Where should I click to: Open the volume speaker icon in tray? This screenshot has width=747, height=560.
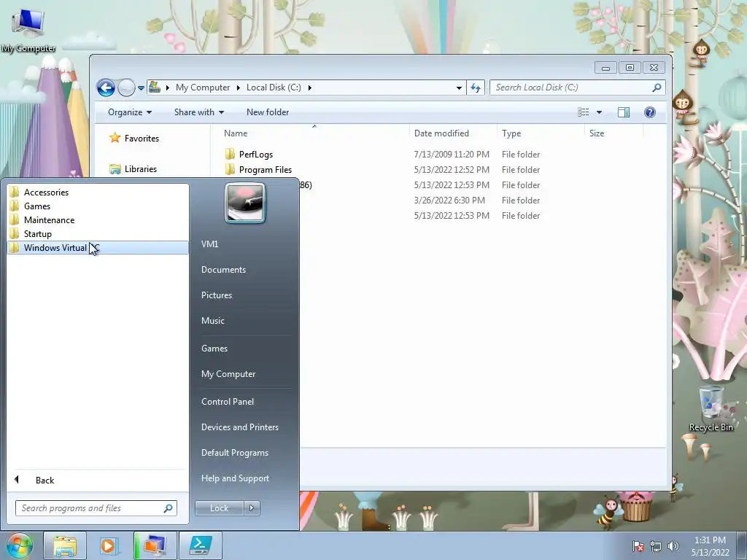tap(673, 546)
